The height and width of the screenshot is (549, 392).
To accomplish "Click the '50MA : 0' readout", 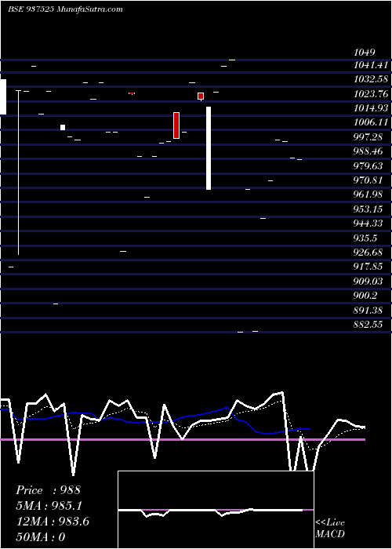I will [41, 537].
